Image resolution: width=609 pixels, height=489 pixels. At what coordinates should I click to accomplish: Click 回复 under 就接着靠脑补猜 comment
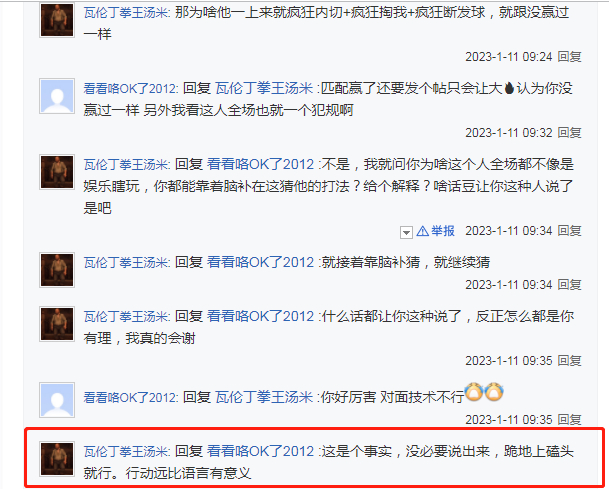point(570,285)
